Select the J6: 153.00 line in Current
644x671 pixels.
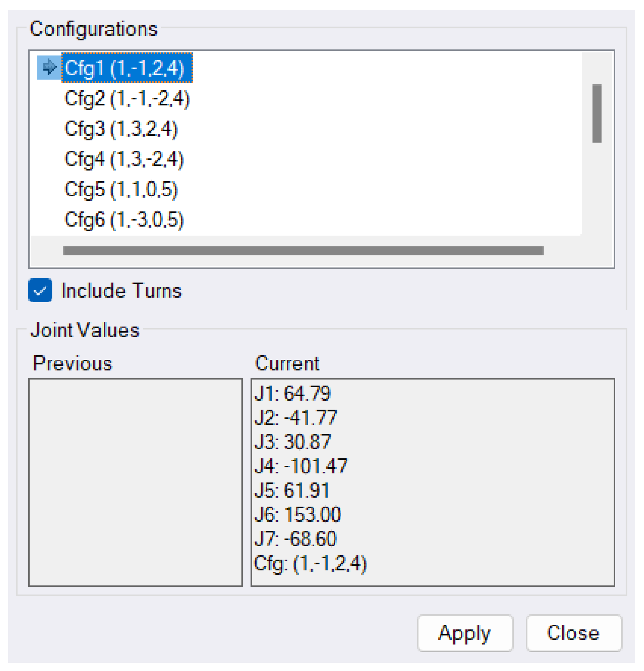tap(298, 514)
